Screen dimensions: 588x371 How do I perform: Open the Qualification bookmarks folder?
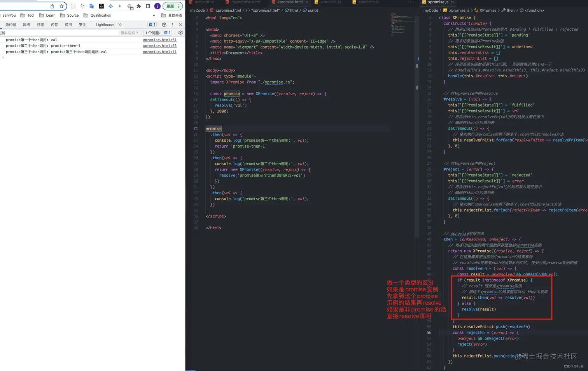click(97, 16)
